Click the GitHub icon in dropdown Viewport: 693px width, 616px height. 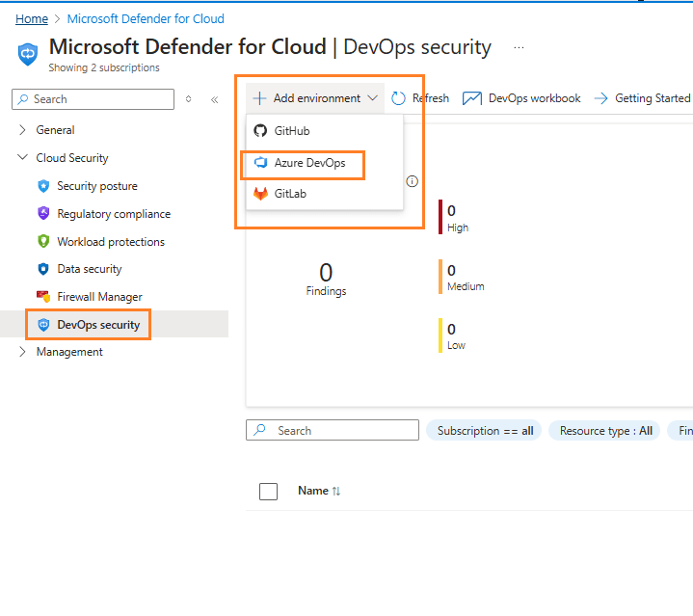pyautogui.click(x=260, y=131)
